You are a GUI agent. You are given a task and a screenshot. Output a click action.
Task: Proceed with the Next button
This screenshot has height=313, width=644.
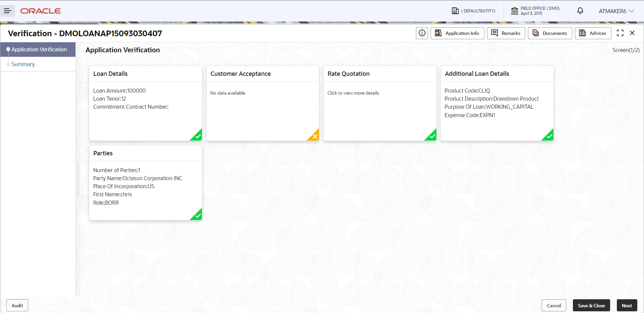[x=627, y=306]
